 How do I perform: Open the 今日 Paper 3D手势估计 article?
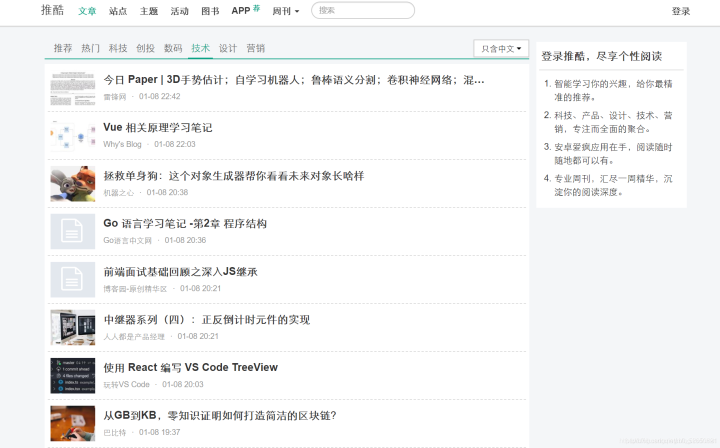293,80
